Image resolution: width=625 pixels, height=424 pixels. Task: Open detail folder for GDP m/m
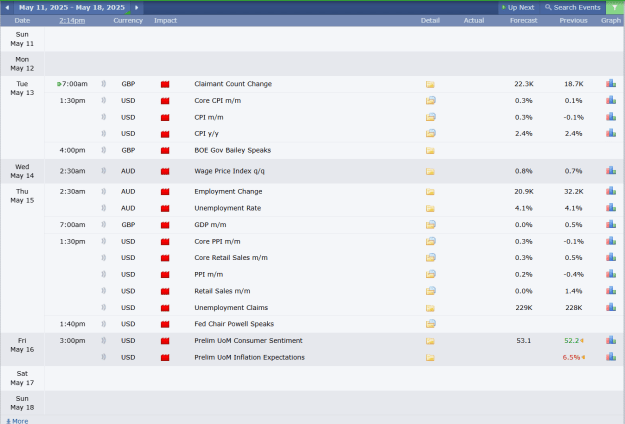pos(430,225)
